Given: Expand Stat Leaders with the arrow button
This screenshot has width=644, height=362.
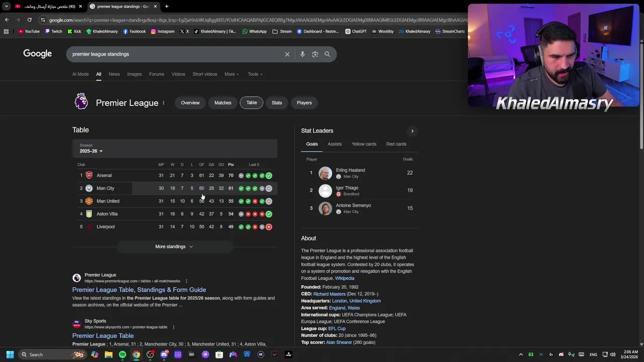Looking at the screenshot, I should [412, 131].
